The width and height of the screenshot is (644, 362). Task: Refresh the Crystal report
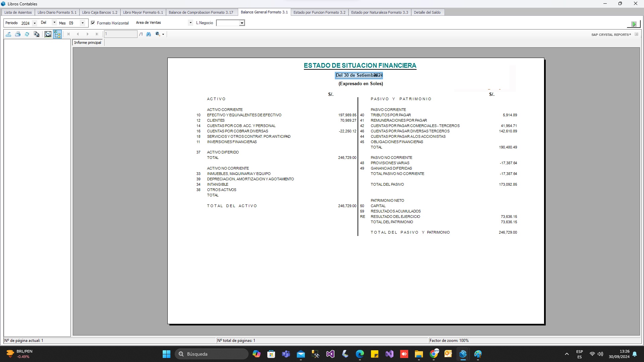(27, 34)
